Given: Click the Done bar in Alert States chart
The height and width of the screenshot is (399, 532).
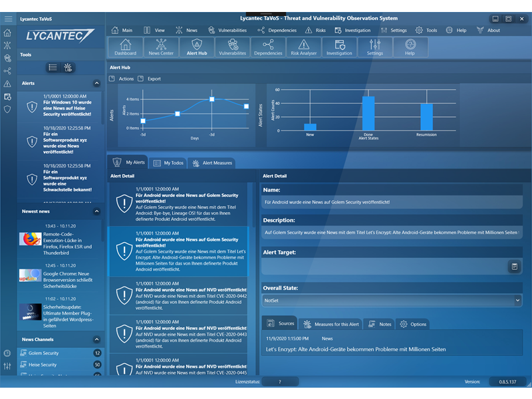Looking at the screenshot, I should (368, 113).
